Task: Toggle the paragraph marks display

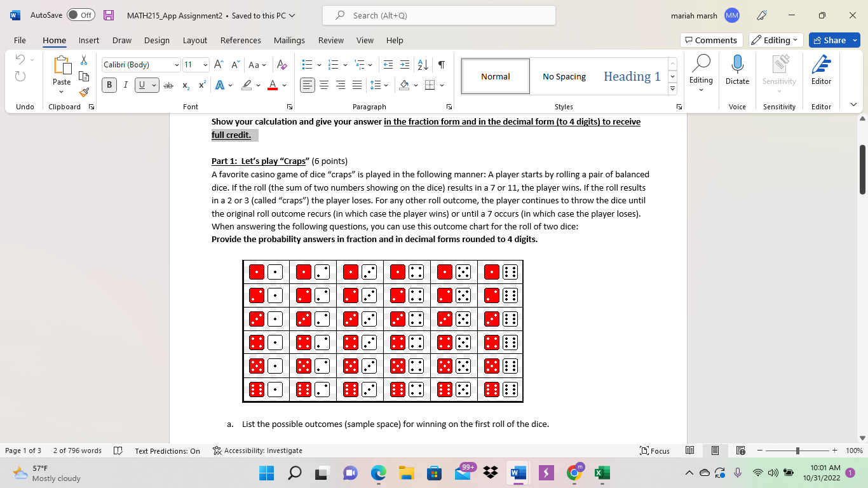Action: click(x=441, y=65)
